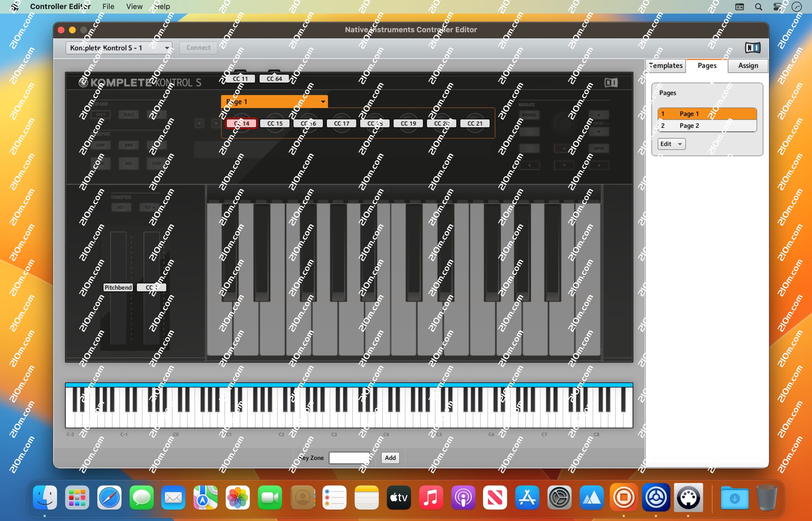The width and height of the screenshot is (812, 521).
Task: Click the NI logo in the toolbar
Action: point(752,48)
